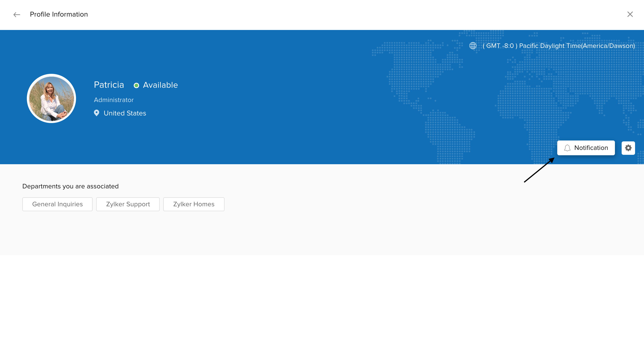The width and height of the screenshot is (644, 349).
Task: Open the gear settings icon
Action: [x=628, y=148]
